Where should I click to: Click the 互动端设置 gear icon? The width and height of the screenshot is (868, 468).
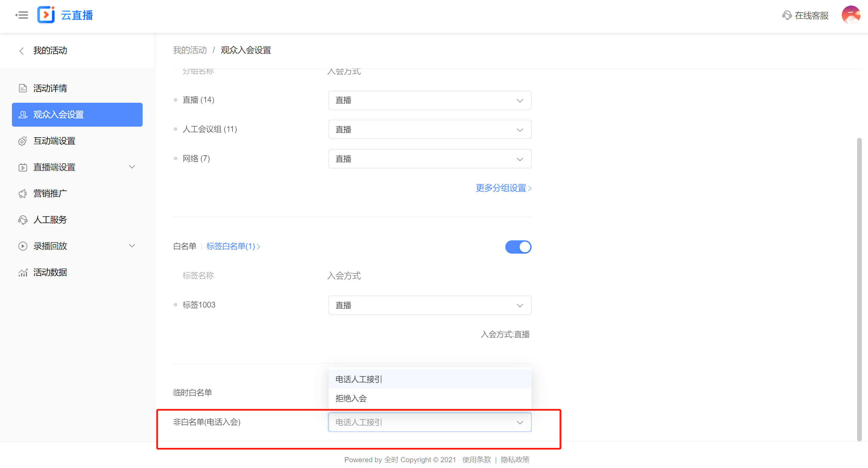pos(23,141)
